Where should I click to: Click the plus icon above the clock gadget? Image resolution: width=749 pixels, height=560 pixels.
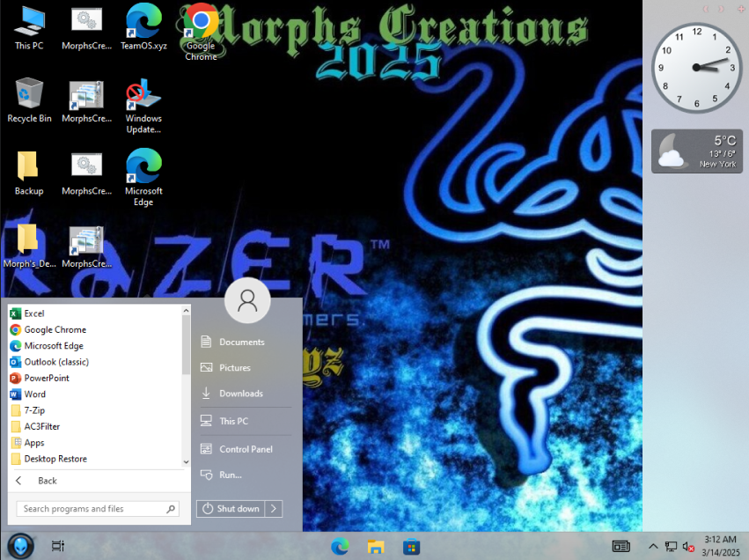point(741,9)
